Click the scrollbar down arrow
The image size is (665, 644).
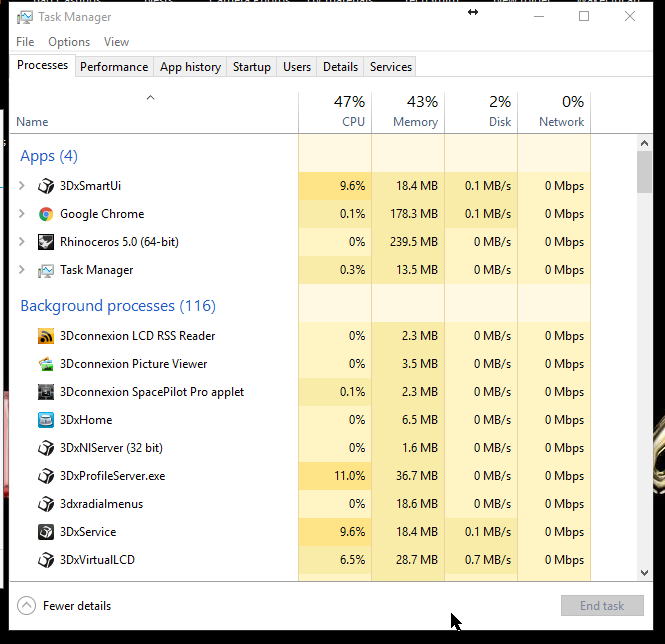click(645, 573)
